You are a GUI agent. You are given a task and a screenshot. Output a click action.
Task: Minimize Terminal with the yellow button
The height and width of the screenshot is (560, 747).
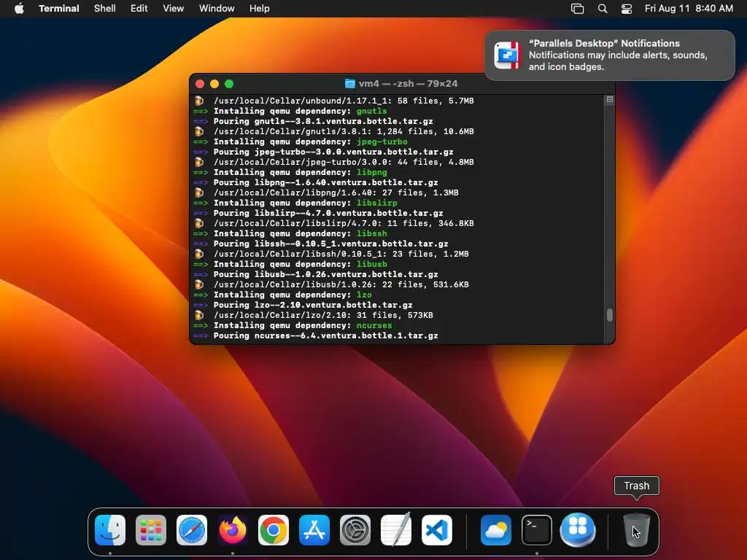[214, 84]
